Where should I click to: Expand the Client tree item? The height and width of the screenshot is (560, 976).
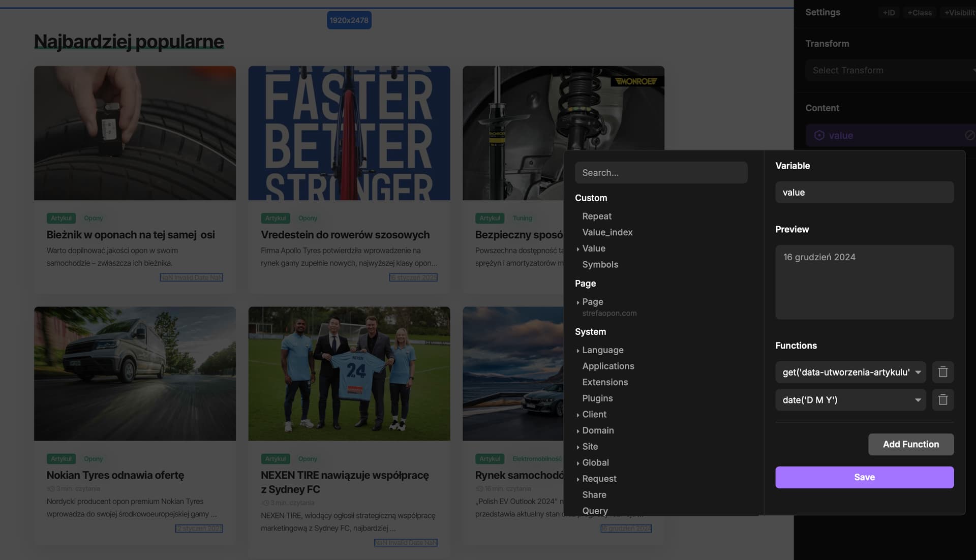click(x=578, y=415)
